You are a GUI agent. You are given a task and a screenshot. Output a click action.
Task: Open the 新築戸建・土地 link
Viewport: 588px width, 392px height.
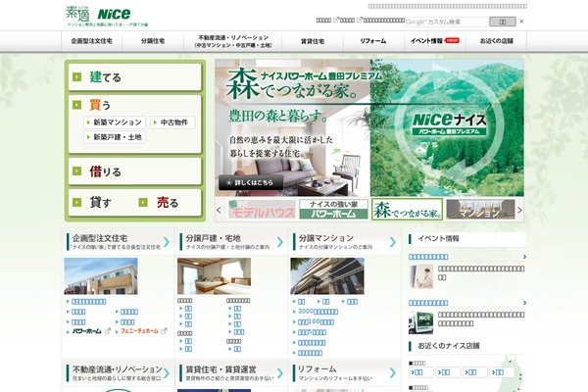[115, 137]
